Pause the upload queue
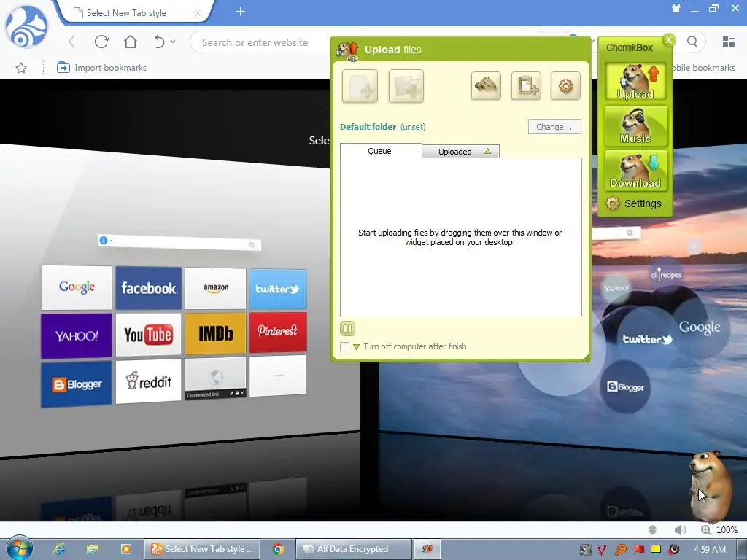 (x=347, y=328)
